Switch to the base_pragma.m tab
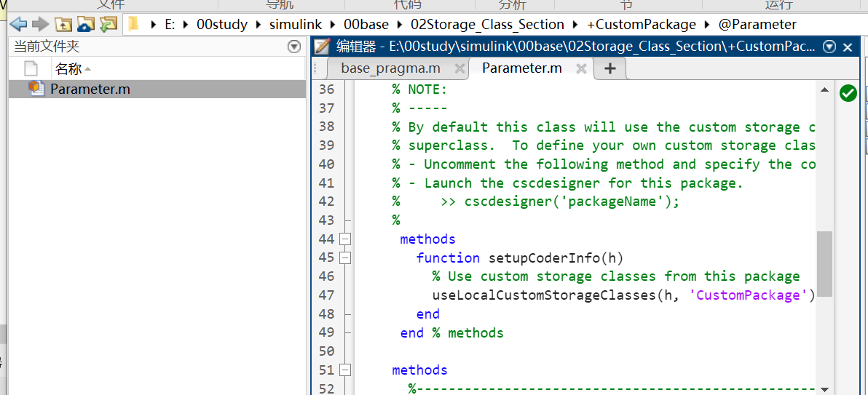 click(x=390, y=68)
